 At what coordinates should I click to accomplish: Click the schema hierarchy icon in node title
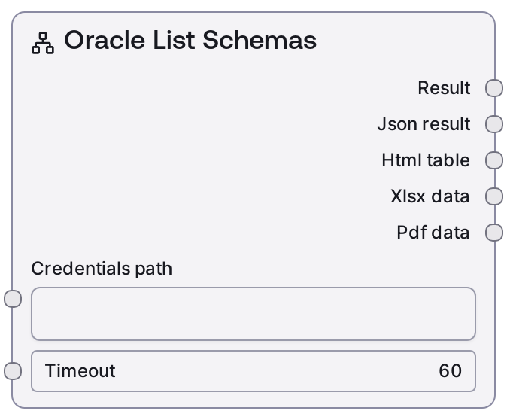tap(43, 44)
